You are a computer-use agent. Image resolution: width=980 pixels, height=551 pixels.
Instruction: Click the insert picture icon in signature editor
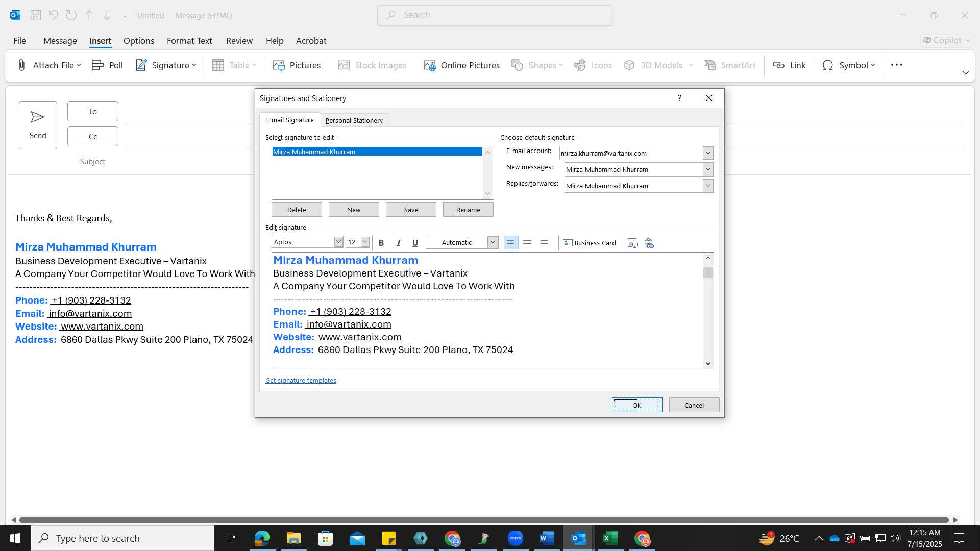pyautogui.click(x=632, y=243)
